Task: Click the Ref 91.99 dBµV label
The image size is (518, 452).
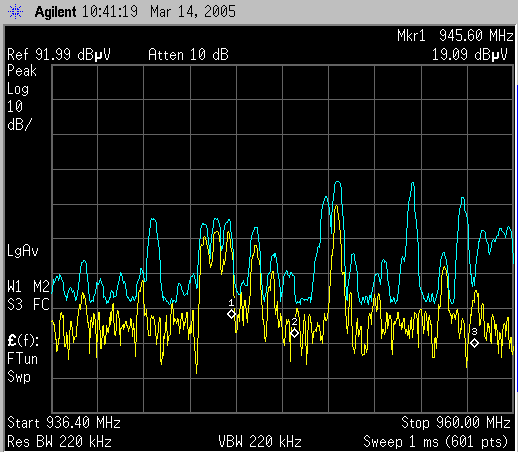Action: (59, 55)
